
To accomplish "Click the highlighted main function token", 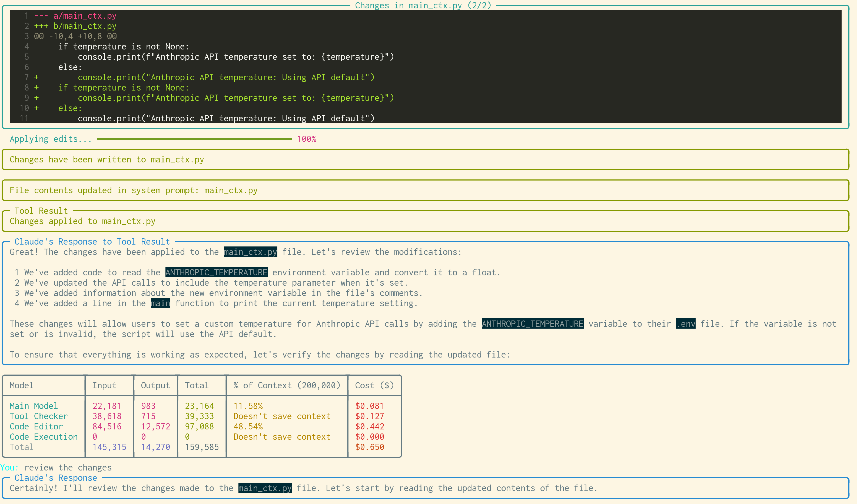I will click(x=160, y=303).
